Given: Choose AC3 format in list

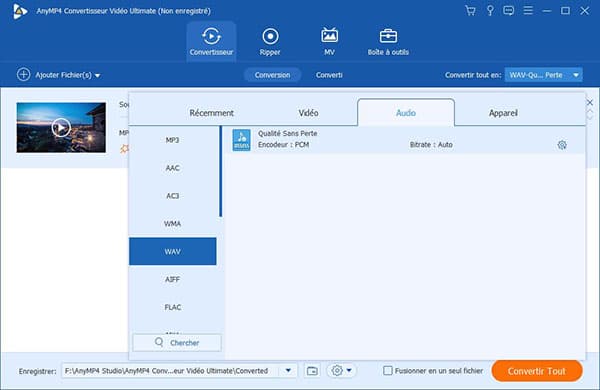Looking at the screenshot, I should pos(173,196).
